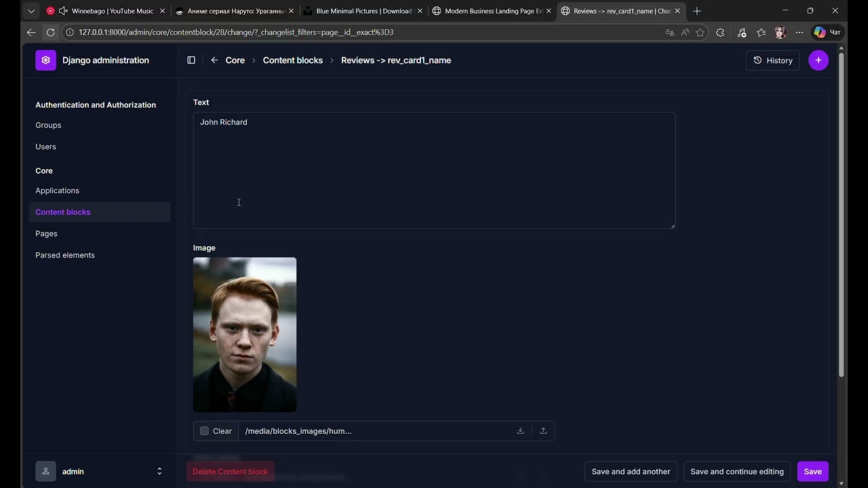Click the Core sidebar section heading
Image resolution: width=868 pixels, height=488 pixels.
(44, 171)
